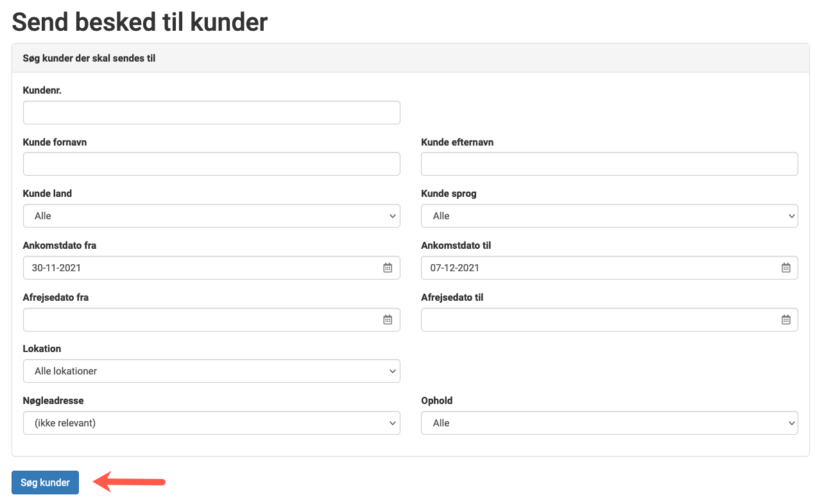Image resolution: width=815 pixels, height=504 pixels.
Task: Focus the Kunde efternavn field
Action: (610, 164)
